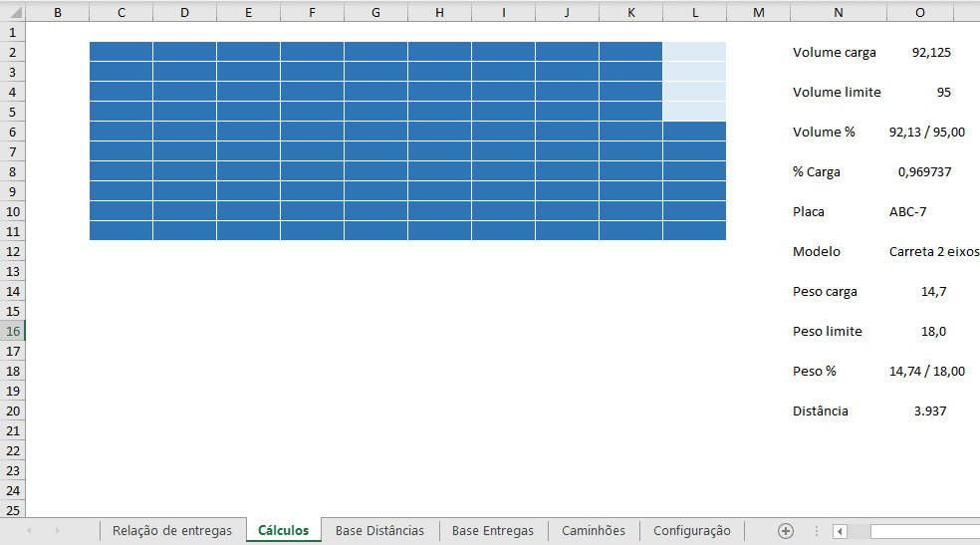
Task: Select row 20 header
Action: click(x=13, y=410)
